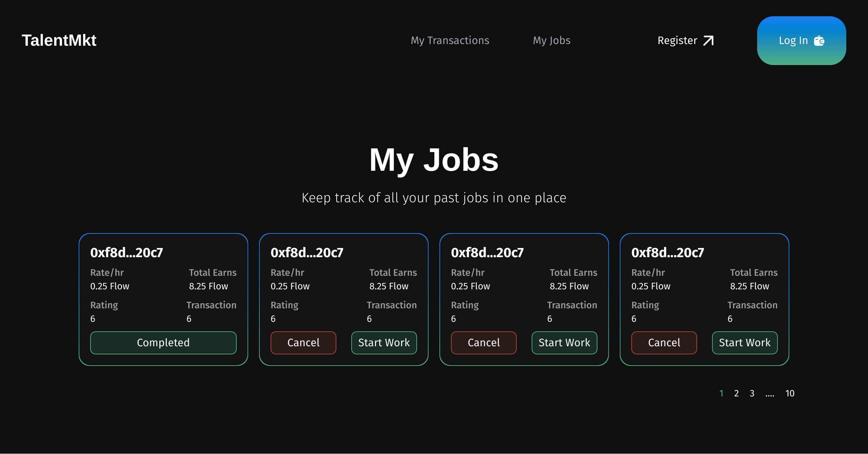Click the pagination ellipsis dots
The height and width of the screenshot is (454, 868).
point(770,395)
